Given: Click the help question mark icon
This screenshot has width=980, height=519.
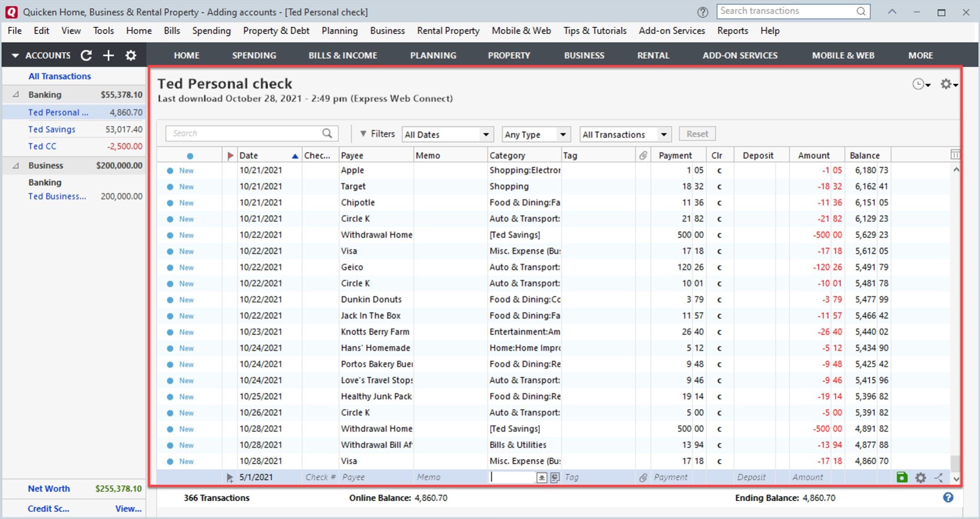Looking at the screenshot, I should 948,497.
